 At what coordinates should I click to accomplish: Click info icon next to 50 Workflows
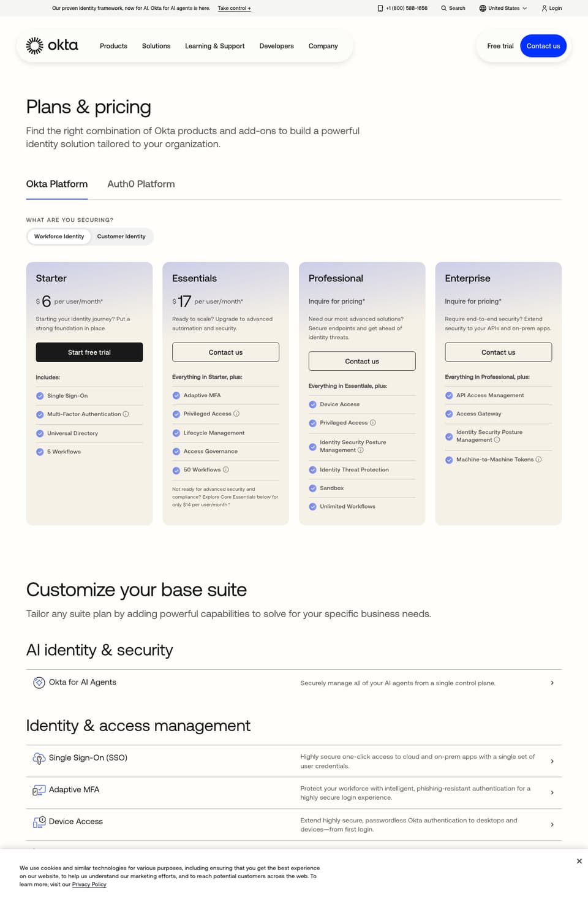225,470
